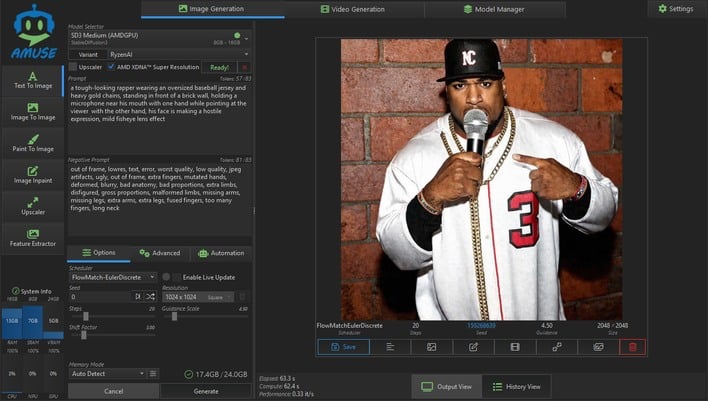Click the pencil edit image icon
The image size is (708, 401).
tap(473, 347)
